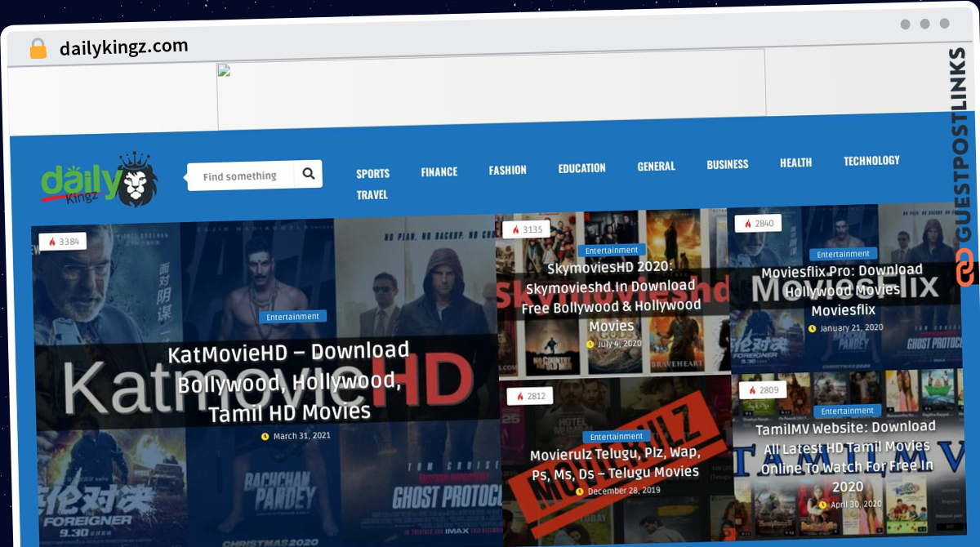The image size is (980, 547).
Task: Click the January 21, 2020 date
Action: pyautogui.click(x=852, y=327)
